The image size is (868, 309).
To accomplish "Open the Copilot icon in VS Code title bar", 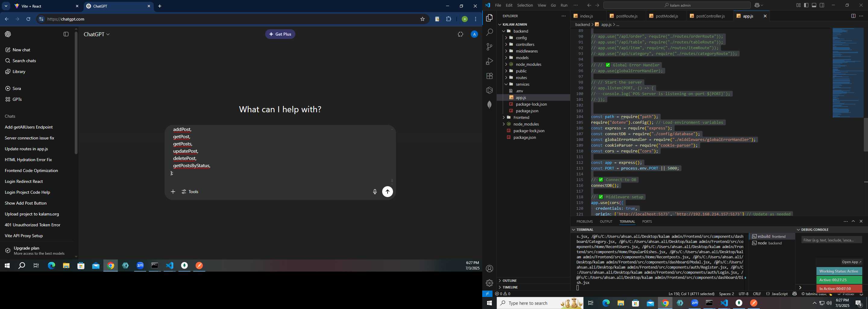I will pyautogui.click(x=757, y=5).
